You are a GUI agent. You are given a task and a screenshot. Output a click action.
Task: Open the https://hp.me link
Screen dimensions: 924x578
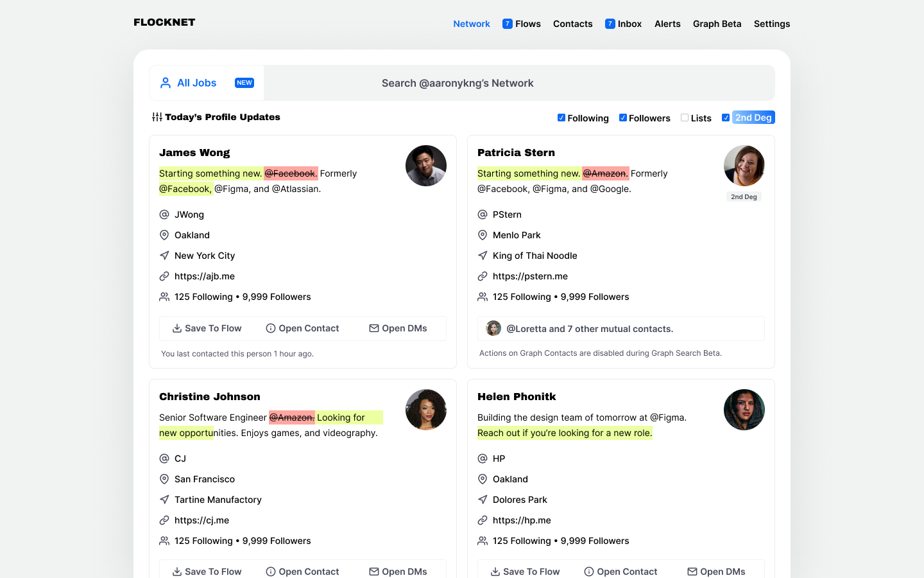point(522,520)
